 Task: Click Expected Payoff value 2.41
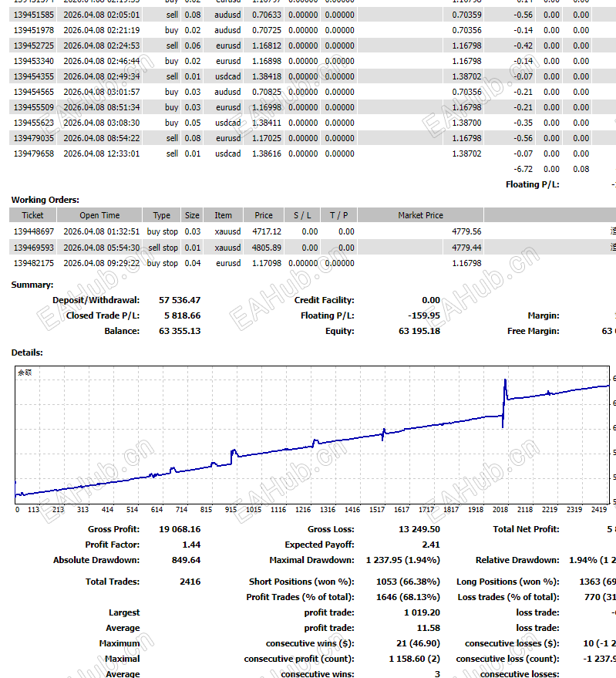pyautogui.click(x=431, y=545)
